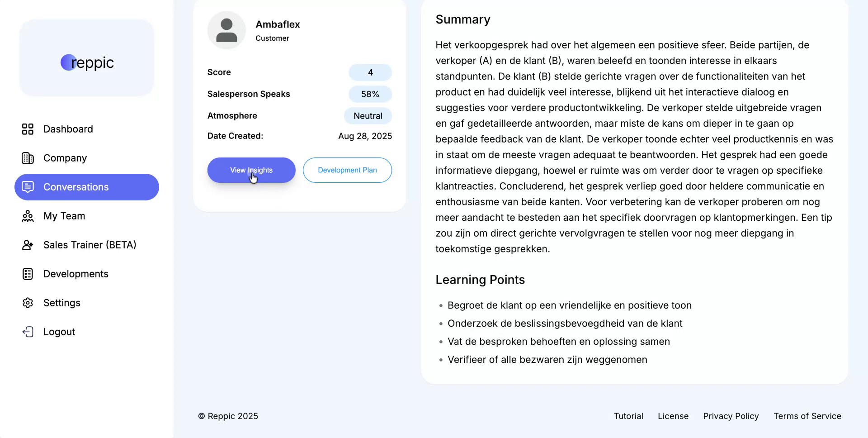Click the Ambaflex customer avatar
Image resolution: width=868 pixels, height=438 pixels.
[x=226, y=30]
